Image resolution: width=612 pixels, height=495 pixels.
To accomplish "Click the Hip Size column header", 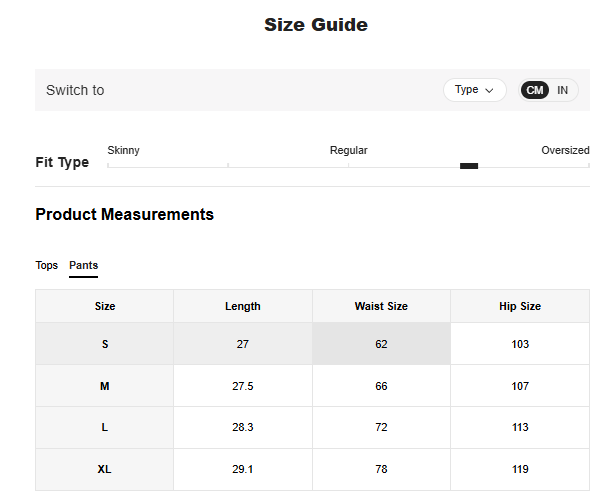I will 519,306.
